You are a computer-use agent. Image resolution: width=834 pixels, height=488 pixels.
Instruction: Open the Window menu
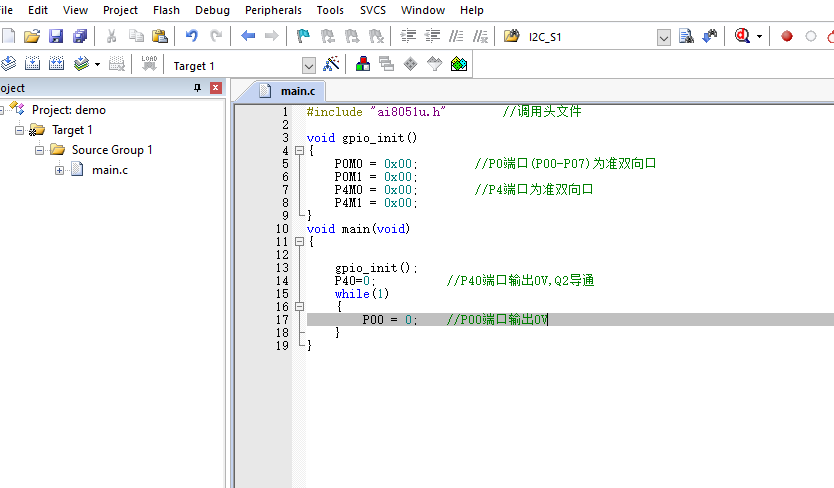pyautogui.click(x=423, y=10)
